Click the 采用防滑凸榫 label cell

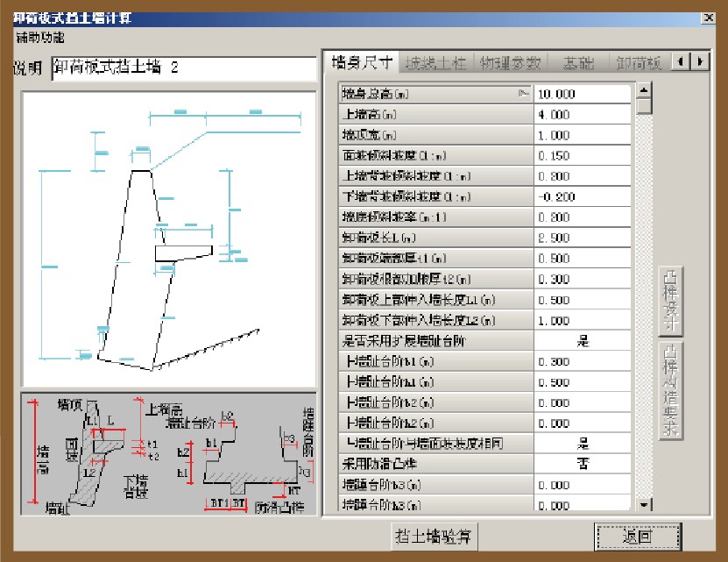(436, 464)
